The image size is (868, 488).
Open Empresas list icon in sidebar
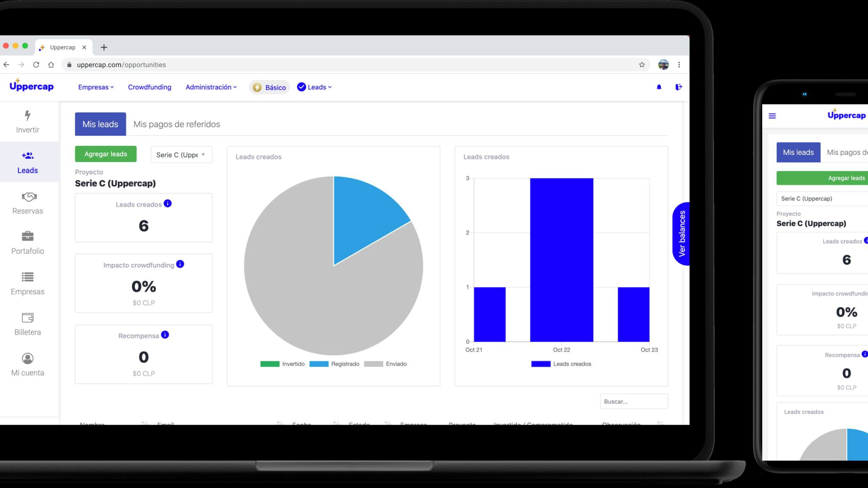point(27,277)
